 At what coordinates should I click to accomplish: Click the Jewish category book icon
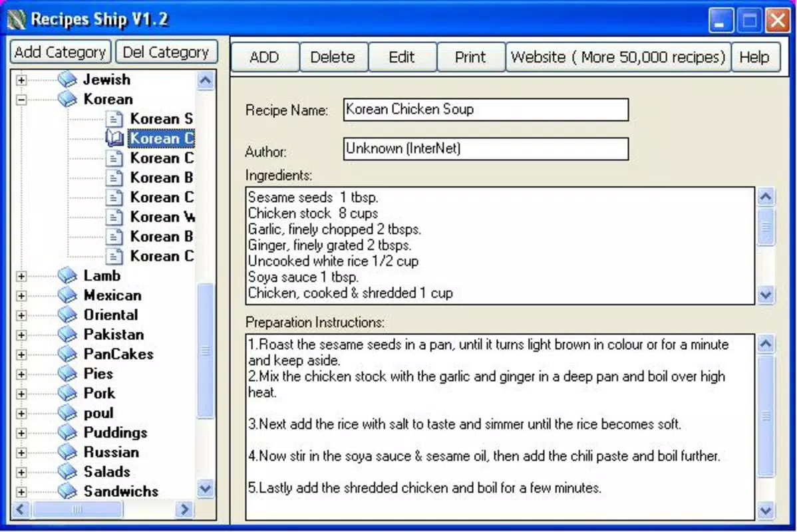tap(67, 80)
